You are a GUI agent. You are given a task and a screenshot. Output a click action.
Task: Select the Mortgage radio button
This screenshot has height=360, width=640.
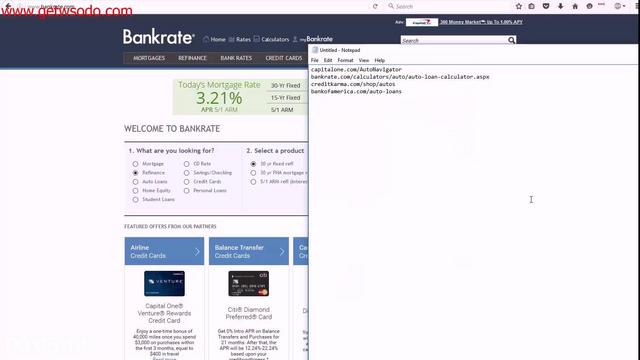(136, 164)
